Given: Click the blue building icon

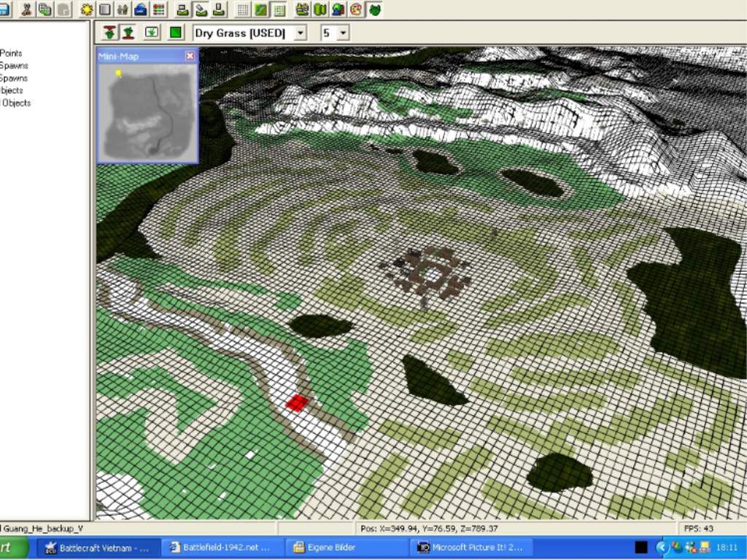Looking at the screenshot, I should coord(141,9).
